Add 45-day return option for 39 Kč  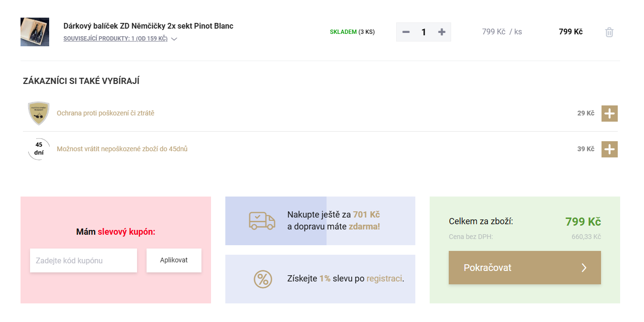pos(609,149)
